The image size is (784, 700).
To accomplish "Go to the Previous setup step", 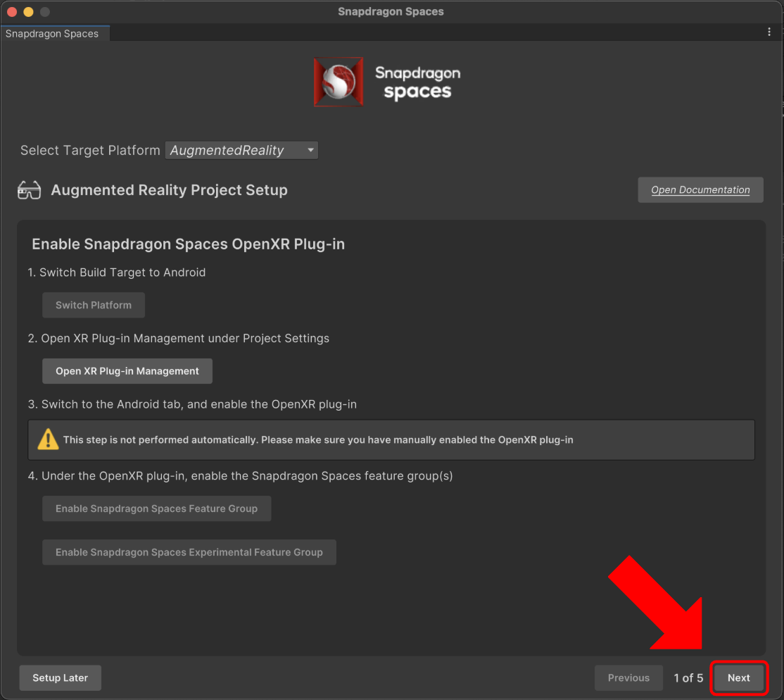I will tap(628, 677).
